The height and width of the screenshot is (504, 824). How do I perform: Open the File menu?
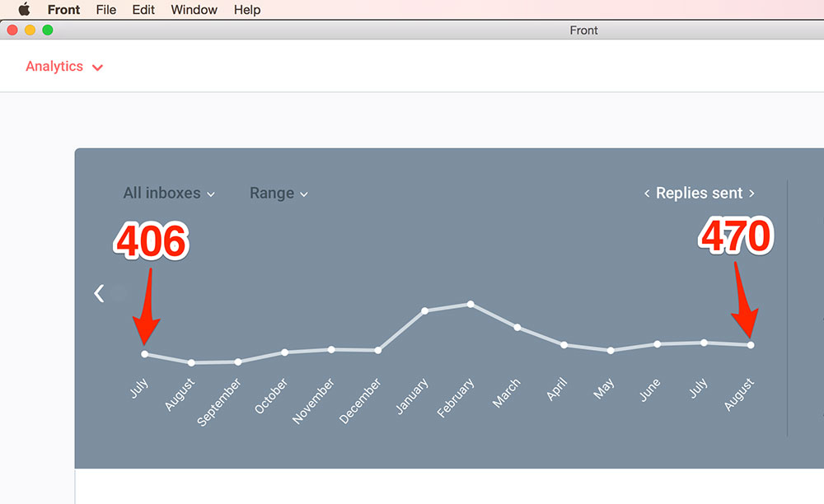[106, 9]
